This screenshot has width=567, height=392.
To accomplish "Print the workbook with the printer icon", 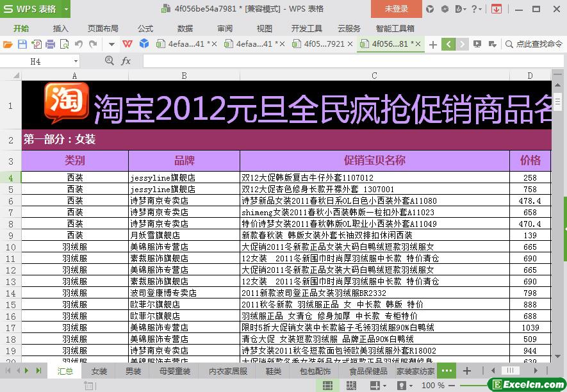I will [50, 44].
